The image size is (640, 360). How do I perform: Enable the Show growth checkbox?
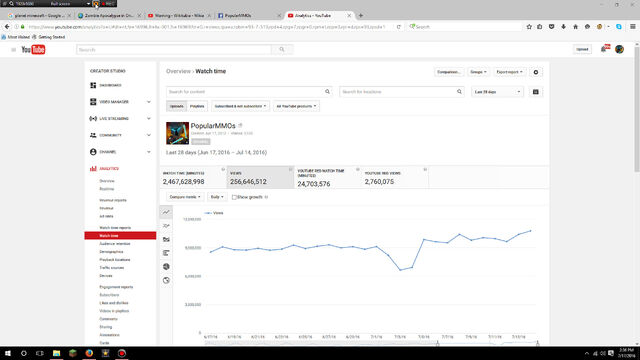[x=234, y=197]
